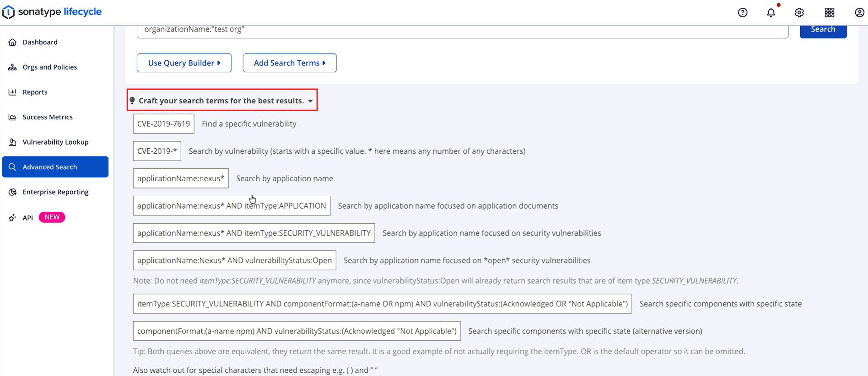This screenshot has height=376, width=868.
Task: Click the Vulnerability Lookup microscope icon
Action: [12, 142]
